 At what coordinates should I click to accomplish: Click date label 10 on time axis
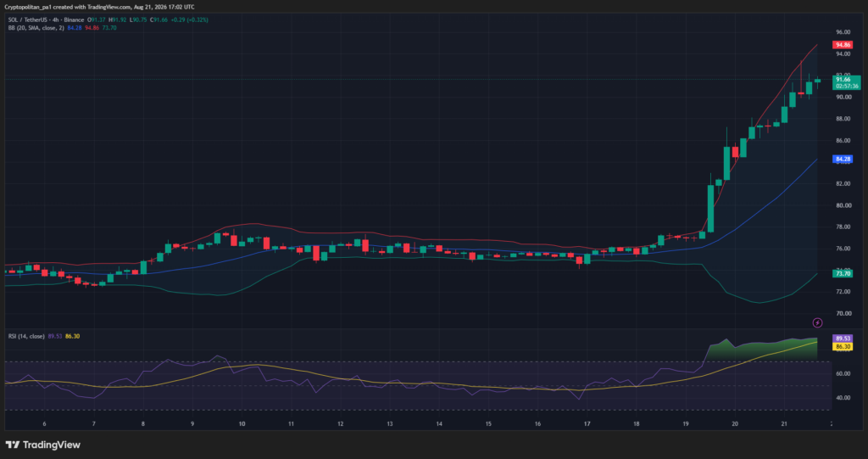[x=242, y=423]
